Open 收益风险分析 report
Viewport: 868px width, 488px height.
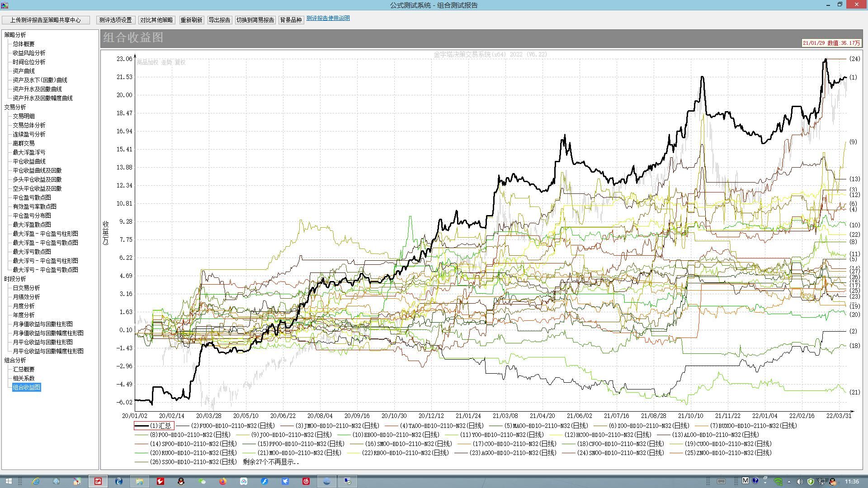(x=29, y=53)
